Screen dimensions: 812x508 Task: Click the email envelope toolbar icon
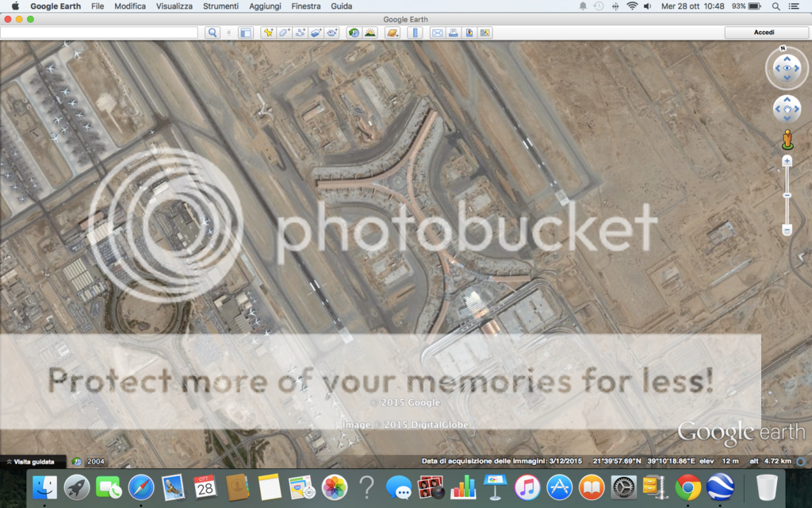click(x=437, y=33)
